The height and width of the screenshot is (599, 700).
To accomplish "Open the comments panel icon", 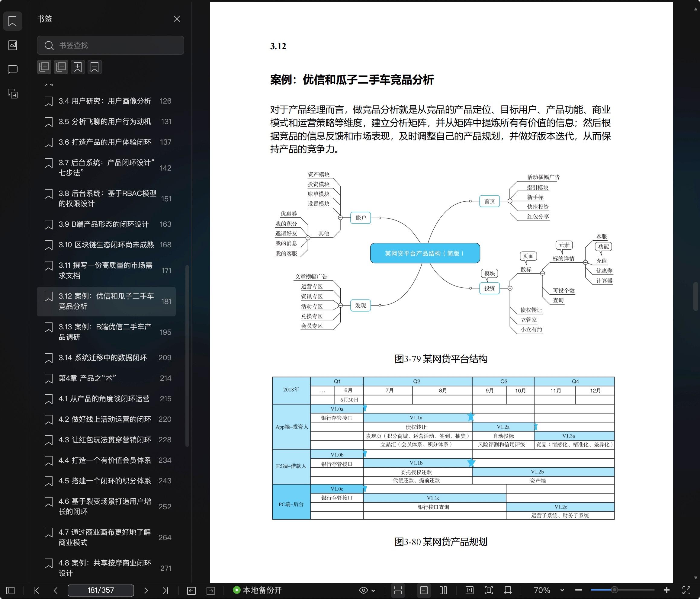I will point(12,70).
